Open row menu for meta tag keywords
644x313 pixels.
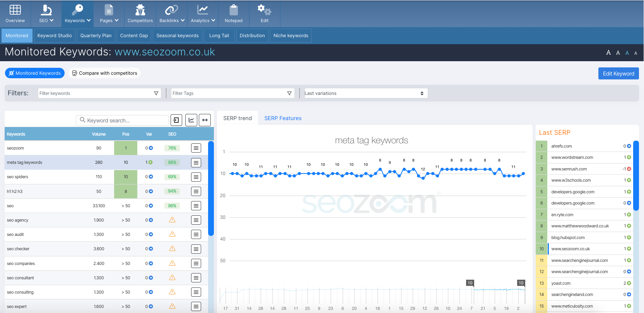[x=196, y=163]
